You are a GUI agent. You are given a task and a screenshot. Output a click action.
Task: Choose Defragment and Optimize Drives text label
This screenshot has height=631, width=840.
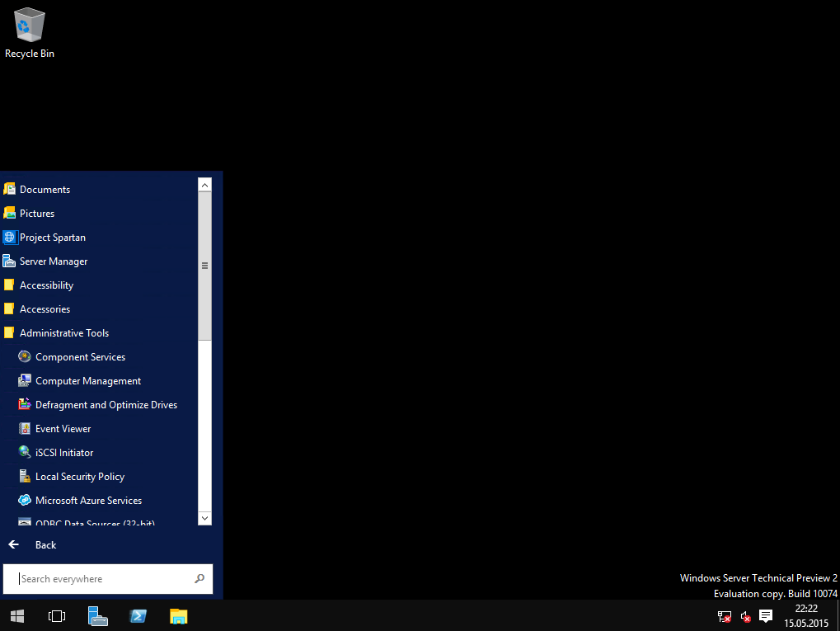click(106, 405)
